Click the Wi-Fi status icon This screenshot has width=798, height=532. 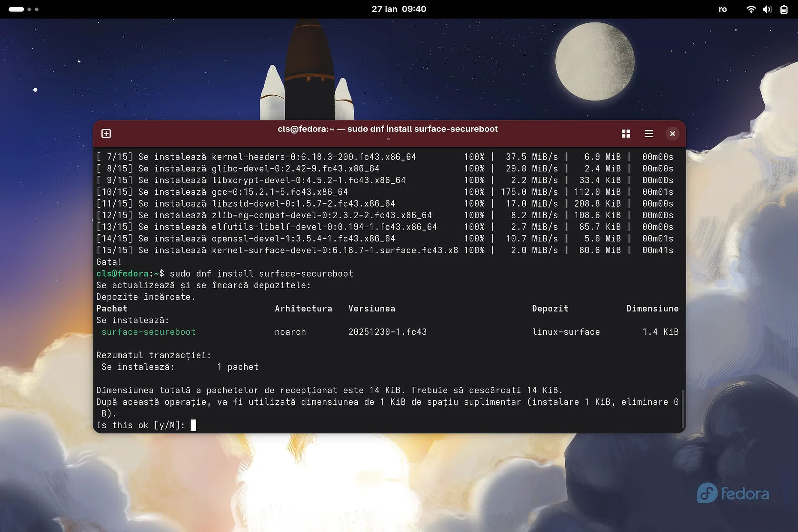pyautogui.click(x=751, y=9)
